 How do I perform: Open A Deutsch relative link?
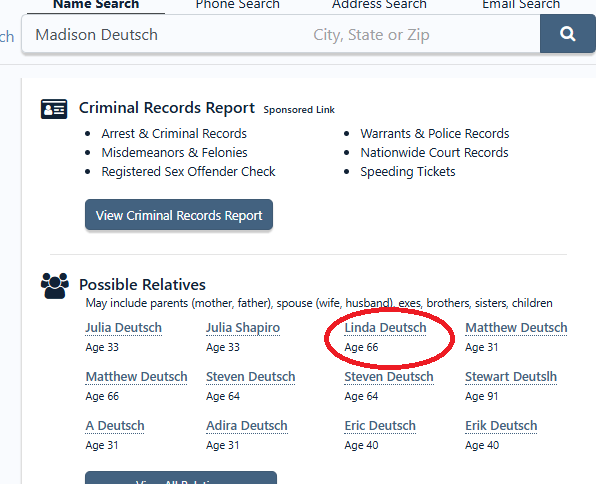click(x=115, y=426)
